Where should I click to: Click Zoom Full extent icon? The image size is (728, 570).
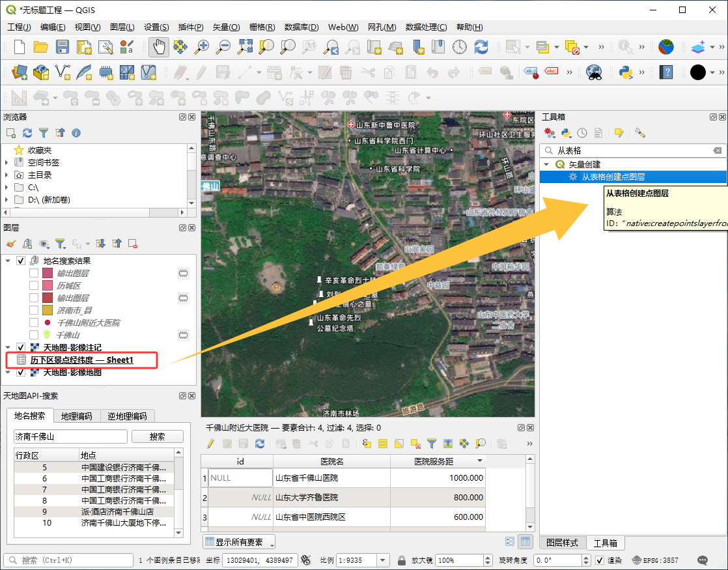245,47
